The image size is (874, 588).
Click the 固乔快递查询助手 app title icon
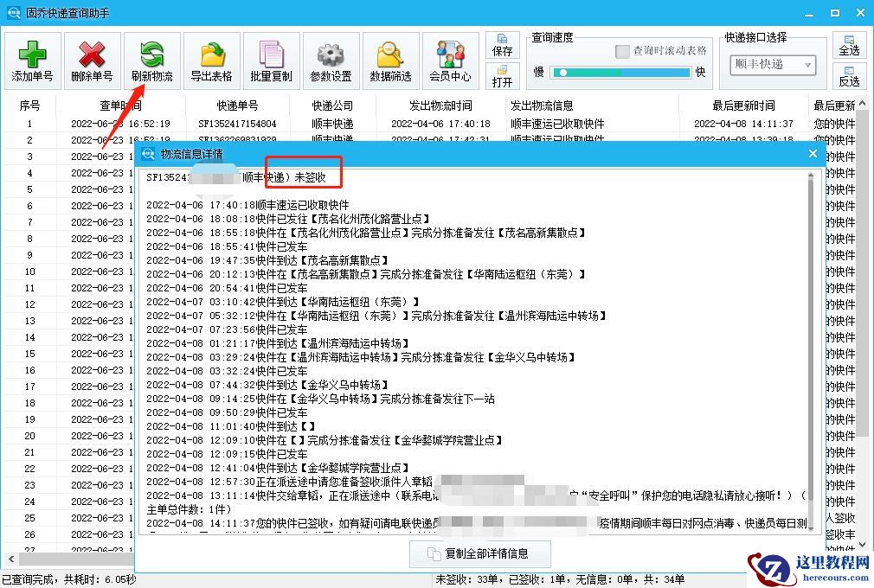[x=14, y=12]
